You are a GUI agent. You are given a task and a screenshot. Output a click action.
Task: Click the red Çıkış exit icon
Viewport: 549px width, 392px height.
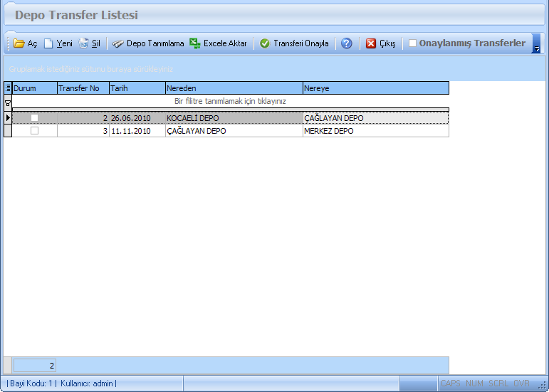(x=371, y=43)
